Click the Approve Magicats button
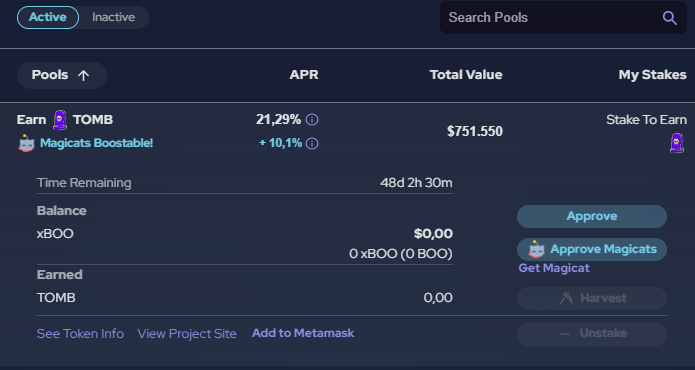The width and height of the screenshot is (695, 370). point(592,249)
